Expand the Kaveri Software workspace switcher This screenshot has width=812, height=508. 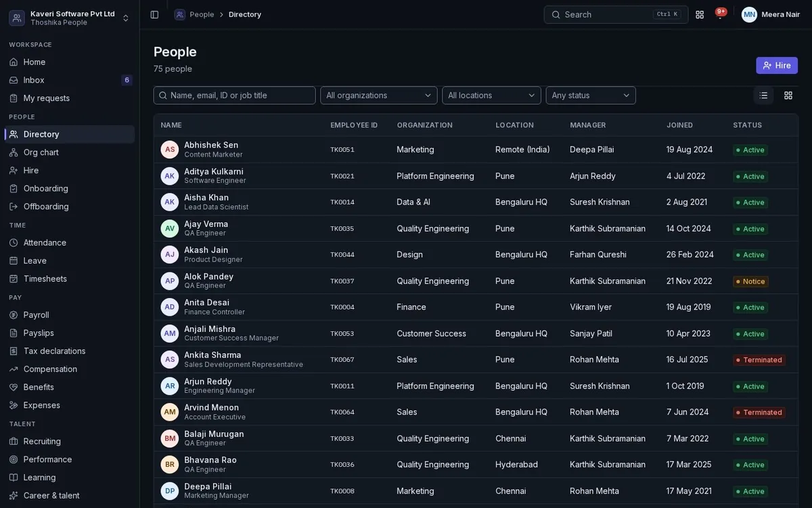tap(70, 18)
